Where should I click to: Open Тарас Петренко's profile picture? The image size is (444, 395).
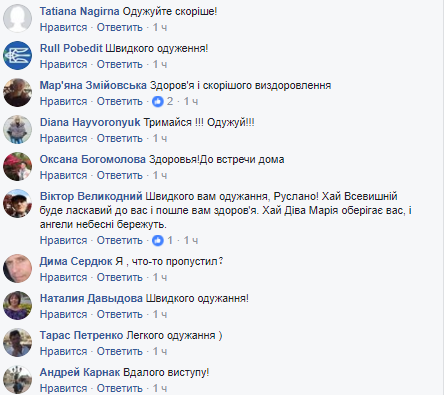click(18, 342)
